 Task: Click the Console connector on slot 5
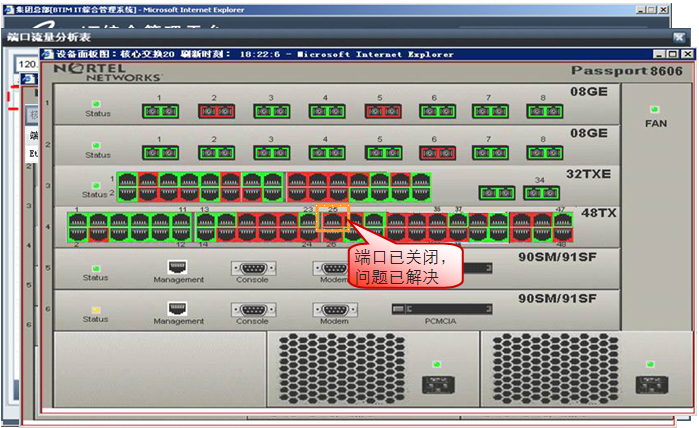251,268
